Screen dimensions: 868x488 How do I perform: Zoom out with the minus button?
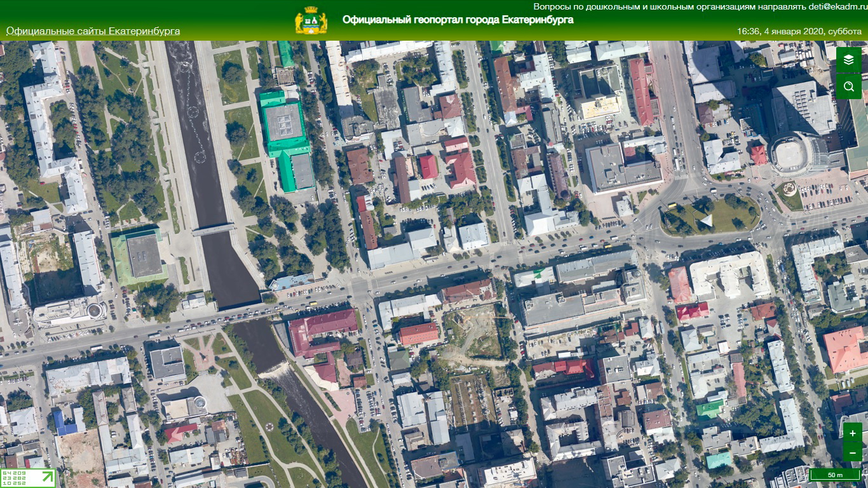(852, 452)
